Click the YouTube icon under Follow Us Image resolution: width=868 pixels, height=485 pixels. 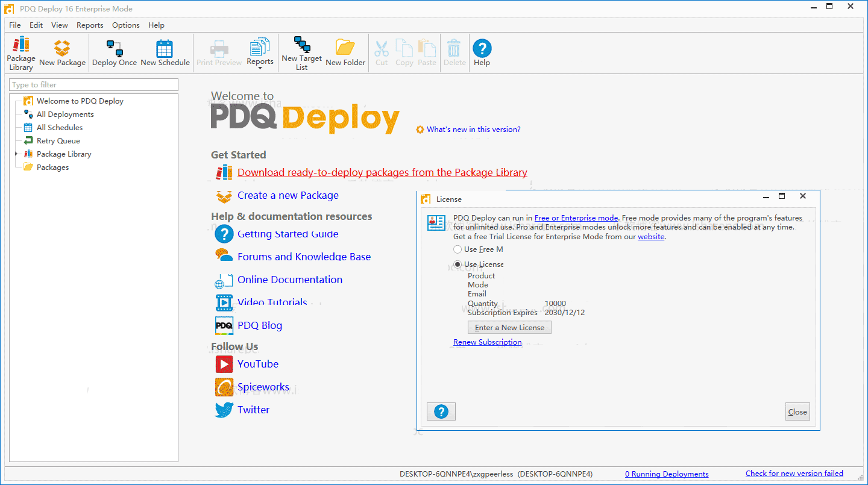coord(224,364)
